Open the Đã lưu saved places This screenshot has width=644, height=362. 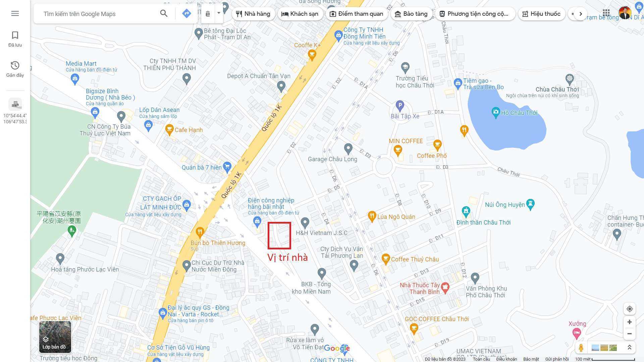[15, 39]
